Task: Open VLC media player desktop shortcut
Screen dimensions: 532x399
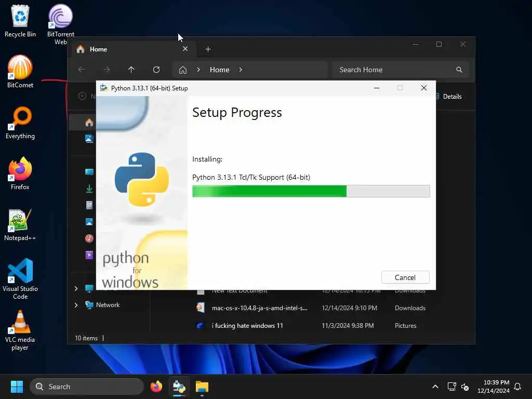Action: pos(20,330)
